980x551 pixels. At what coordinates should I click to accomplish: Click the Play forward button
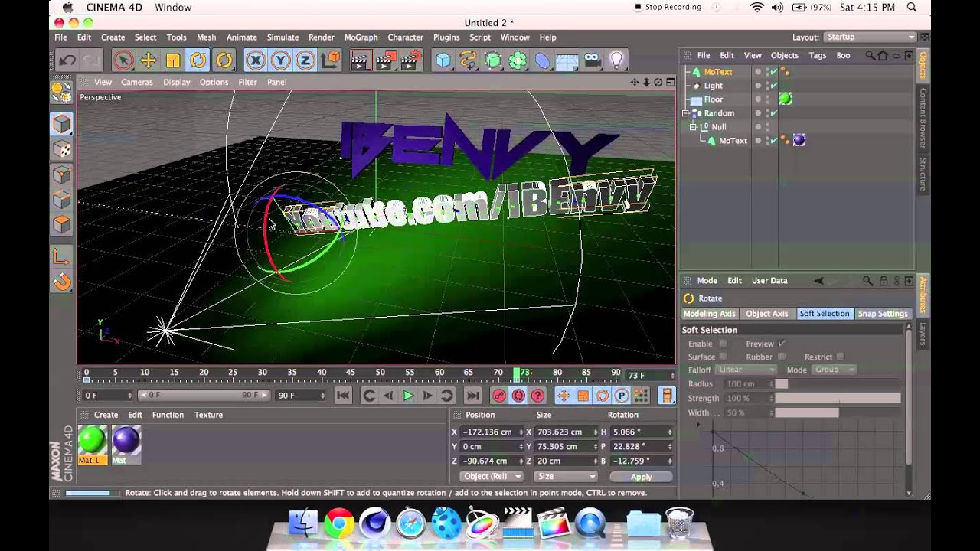point(408,396)
